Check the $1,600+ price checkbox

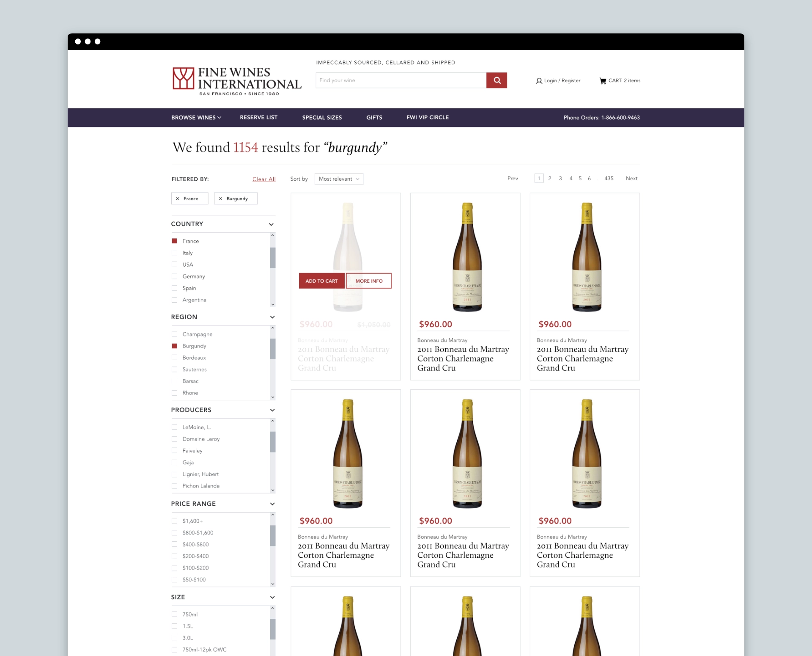tap(174, 521)
